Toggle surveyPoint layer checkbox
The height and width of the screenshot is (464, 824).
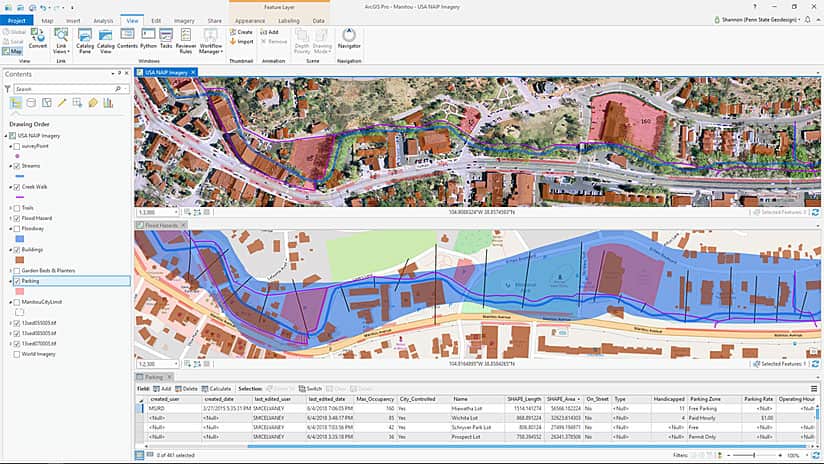[17, 147]
